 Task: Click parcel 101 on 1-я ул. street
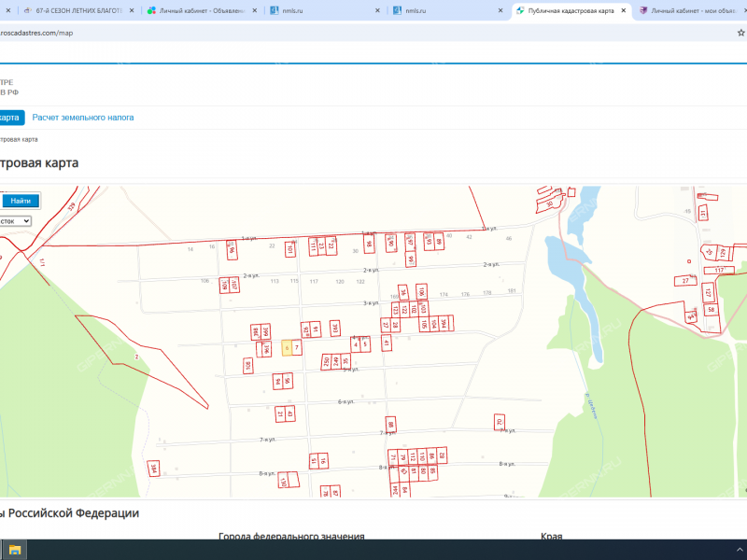click(x=290, y=249)
